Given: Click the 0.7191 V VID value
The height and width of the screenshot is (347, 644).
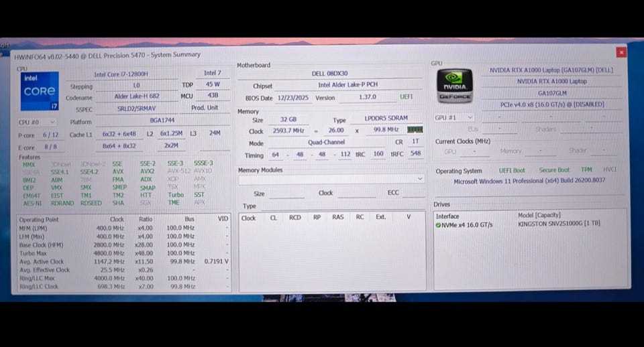Looking at the screenshot, I should [x=216, y=261].
